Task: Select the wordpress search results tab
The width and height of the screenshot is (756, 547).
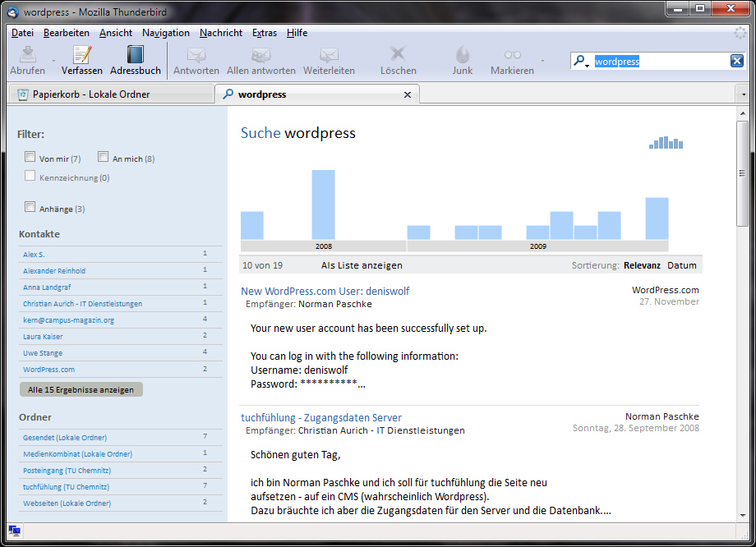Action: [316, 94]
